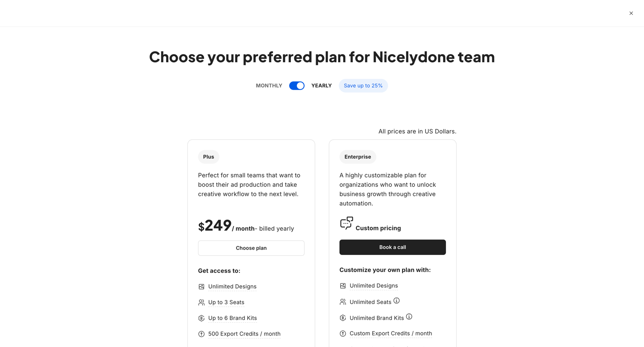
Task: Click the people icon next to Up to 3 Seats
Action: (x=201, y=303)
